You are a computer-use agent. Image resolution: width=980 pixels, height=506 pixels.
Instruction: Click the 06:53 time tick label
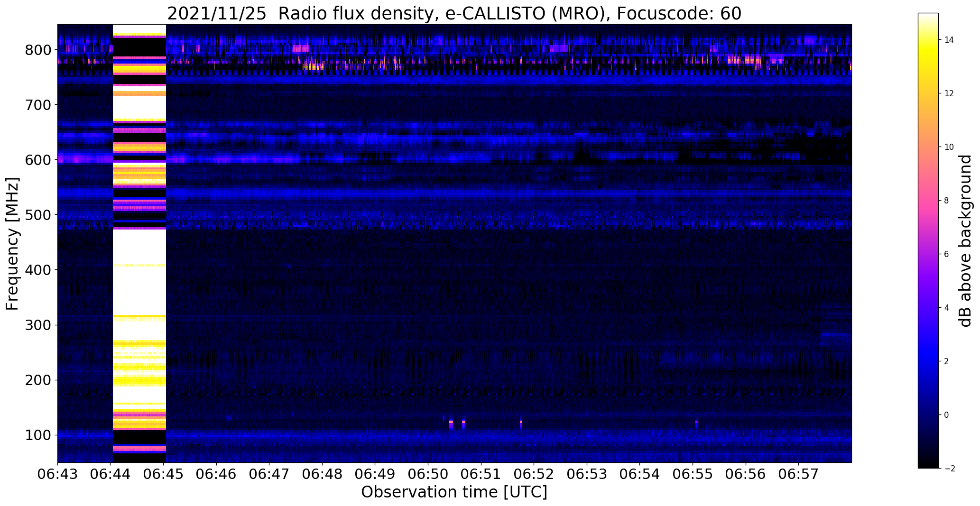tap(587, 474)
